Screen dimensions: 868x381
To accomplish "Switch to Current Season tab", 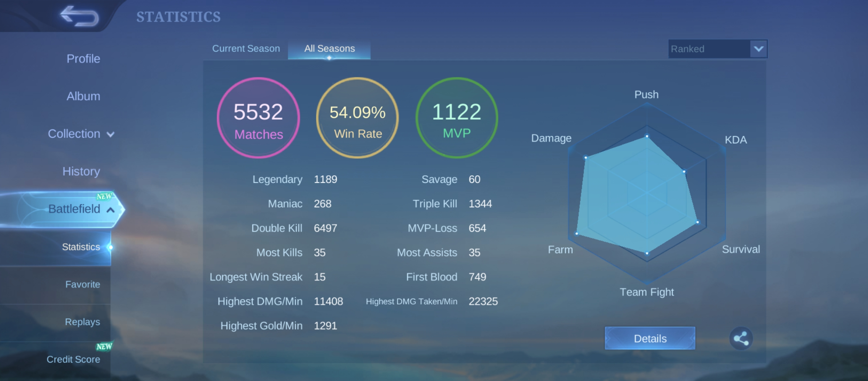I will pyautogui.click(x=246, y=49).
